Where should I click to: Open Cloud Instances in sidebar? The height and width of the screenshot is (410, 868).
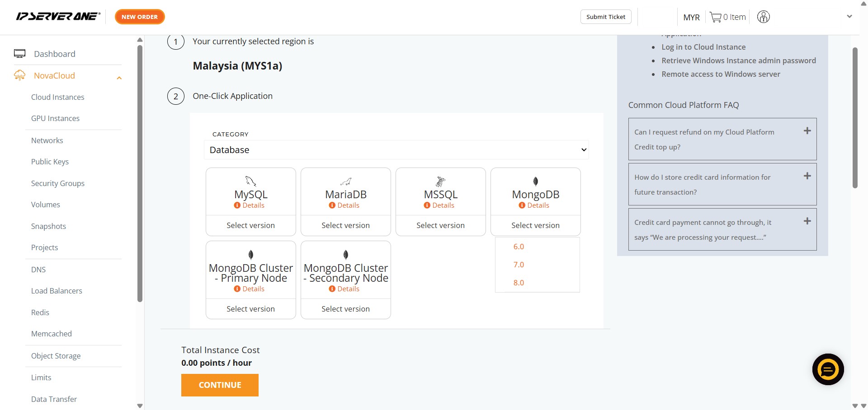pos(57,97)
